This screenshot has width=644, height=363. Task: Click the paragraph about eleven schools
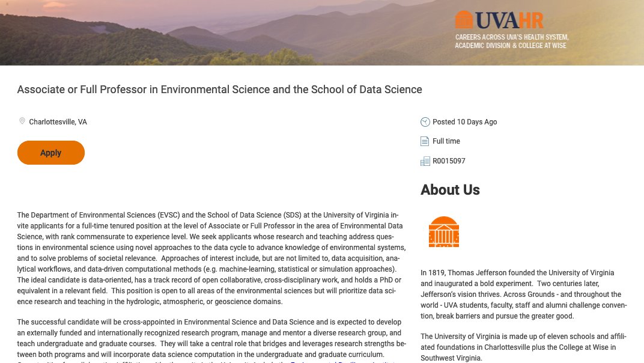point(524,347)
